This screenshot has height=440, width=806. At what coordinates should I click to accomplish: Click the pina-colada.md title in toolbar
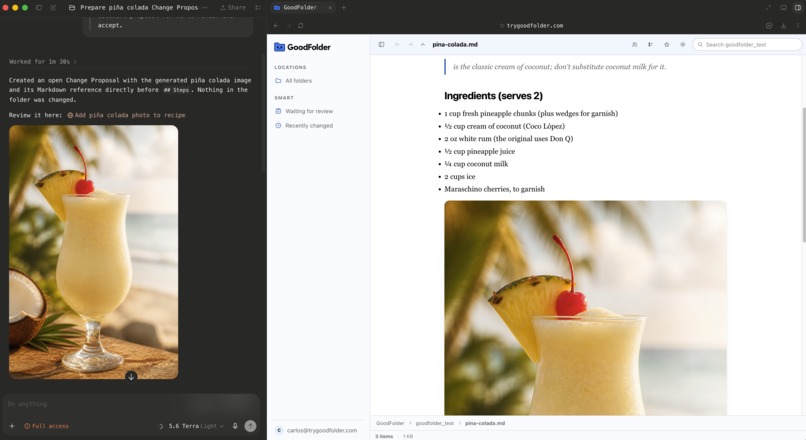pos(455,45)
